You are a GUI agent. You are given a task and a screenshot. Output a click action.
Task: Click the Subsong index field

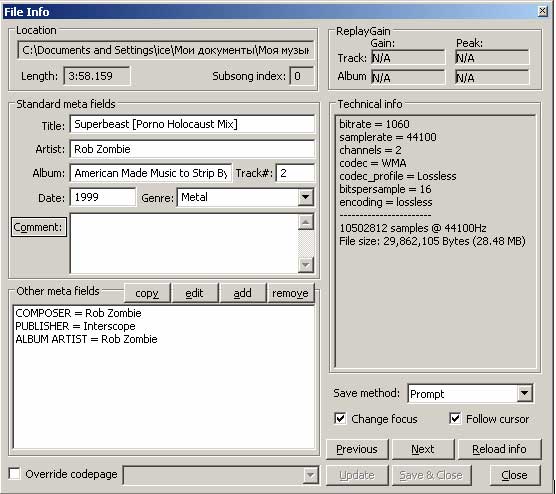point(301,76)
